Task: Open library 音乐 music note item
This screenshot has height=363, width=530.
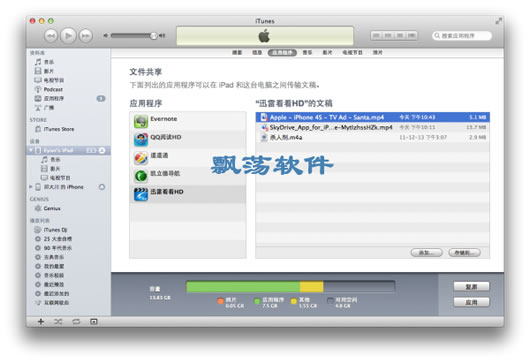Action: click(44, 62)
